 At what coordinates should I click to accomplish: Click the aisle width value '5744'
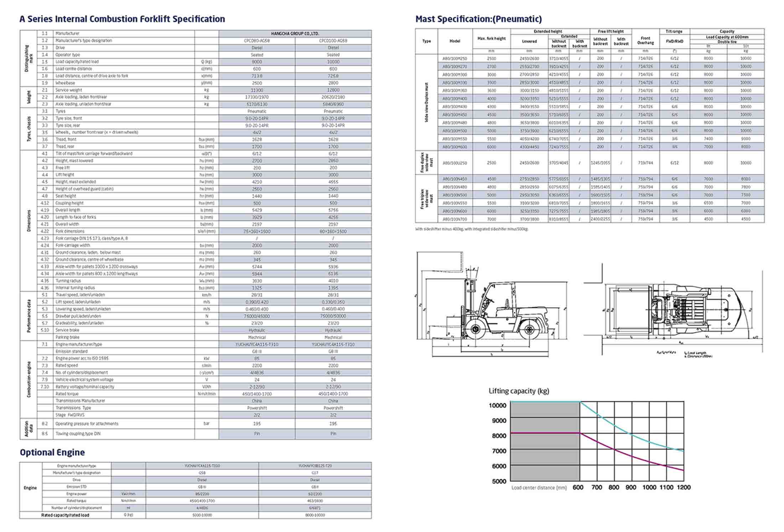[257, 267]
